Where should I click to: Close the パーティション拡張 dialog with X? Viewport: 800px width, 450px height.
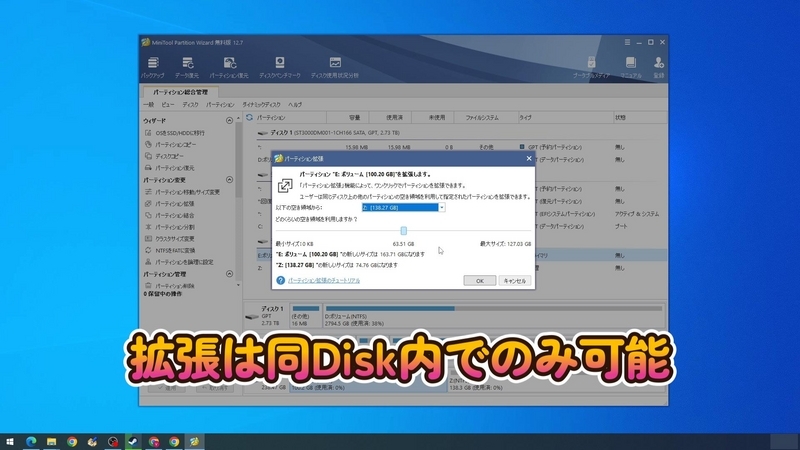(x=529, y=158)
